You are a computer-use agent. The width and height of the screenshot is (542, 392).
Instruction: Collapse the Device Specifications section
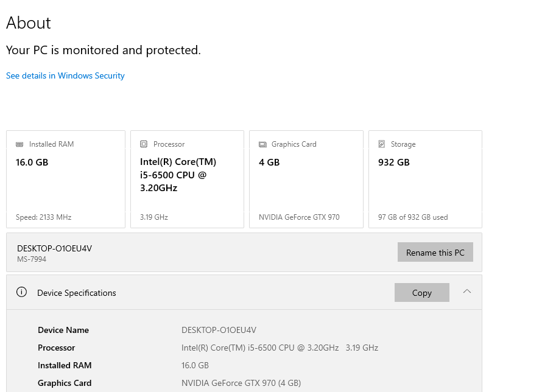[467, 292]
